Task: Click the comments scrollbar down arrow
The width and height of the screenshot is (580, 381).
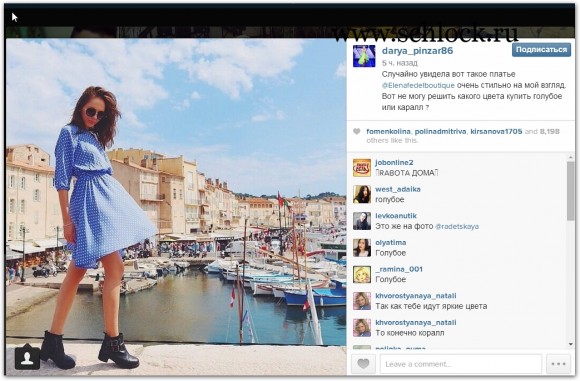Action: point(570,344)
